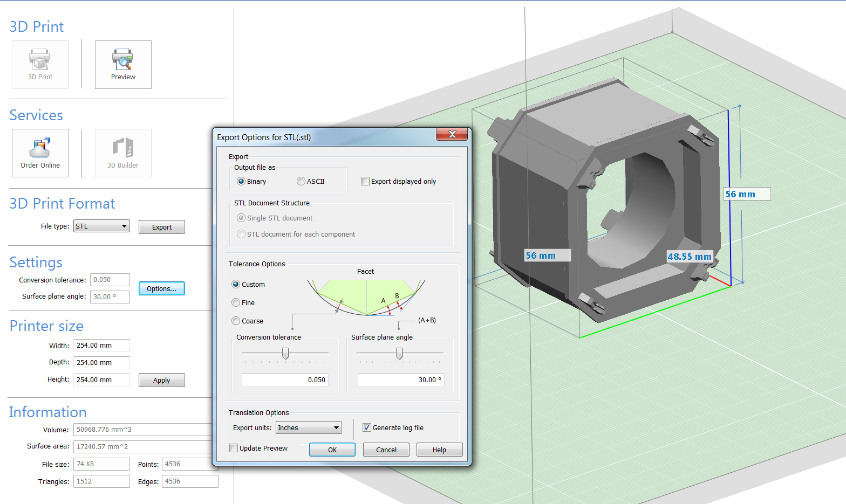Uncheck Generate log file option

[x=367, y=428]
